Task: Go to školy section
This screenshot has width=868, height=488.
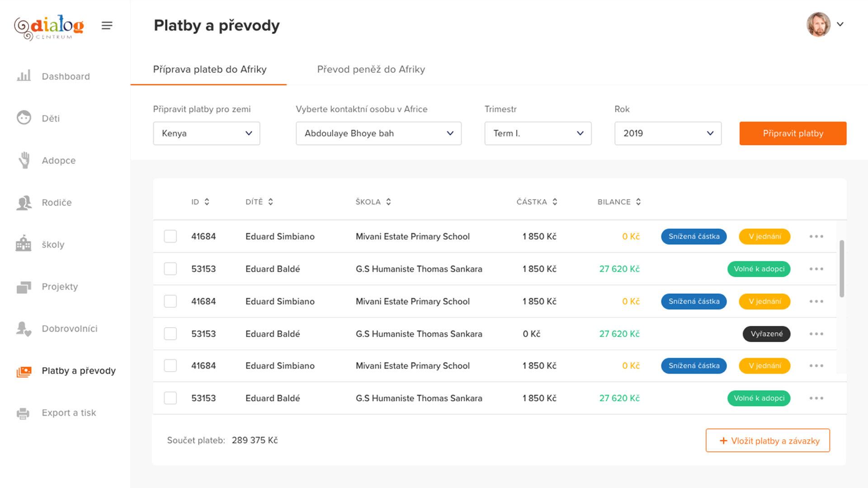Action: point(53,244)
